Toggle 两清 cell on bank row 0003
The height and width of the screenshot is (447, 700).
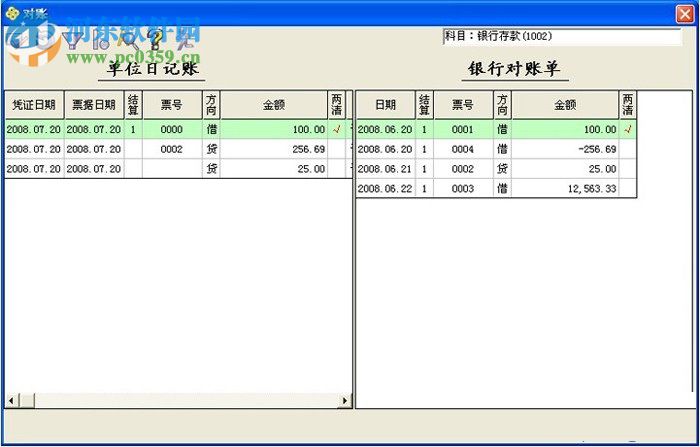[628, 188]
